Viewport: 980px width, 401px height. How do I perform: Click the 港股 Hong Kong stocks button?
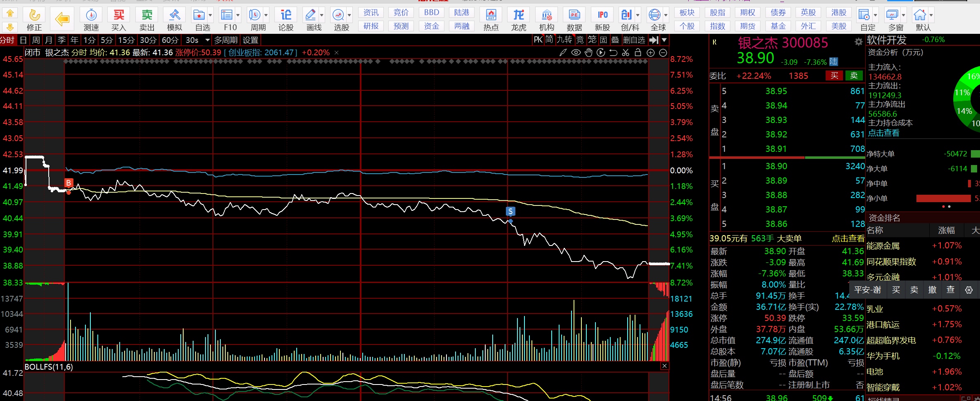tap(839, 12)
